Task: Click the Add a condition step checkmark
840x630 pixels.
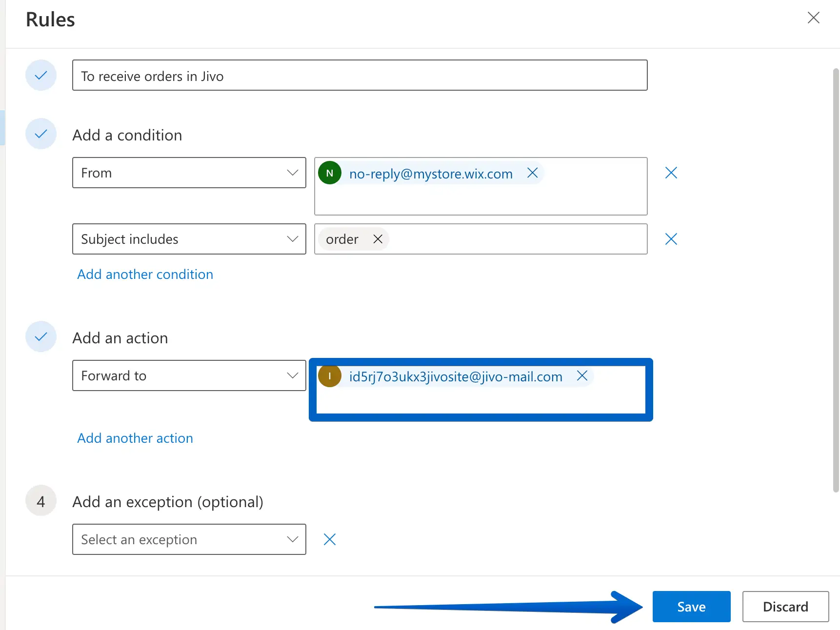Action: (41, 134)
